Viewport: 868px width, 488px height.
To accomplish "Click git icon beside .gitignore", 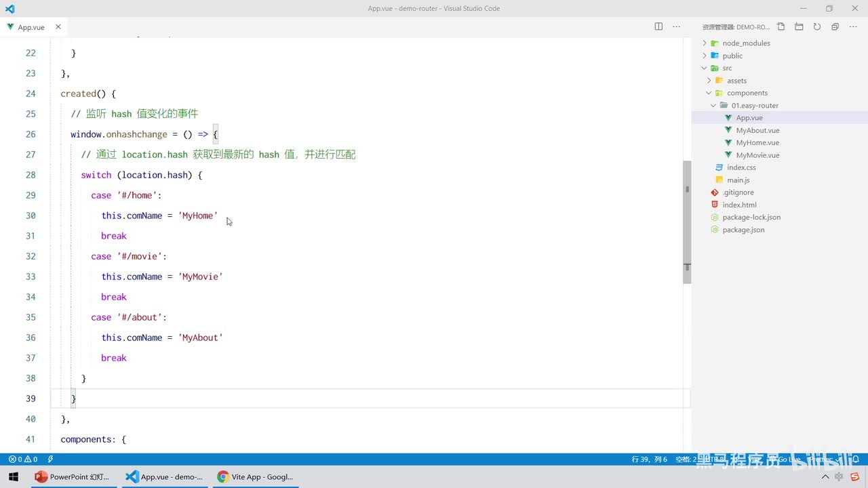I will [715, 192].
